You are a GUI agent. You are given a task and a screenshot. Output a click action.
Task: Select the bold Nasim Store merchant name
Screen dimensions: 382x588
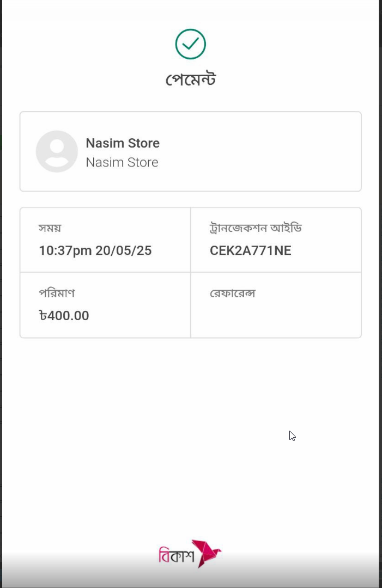(x=123, y=143)
